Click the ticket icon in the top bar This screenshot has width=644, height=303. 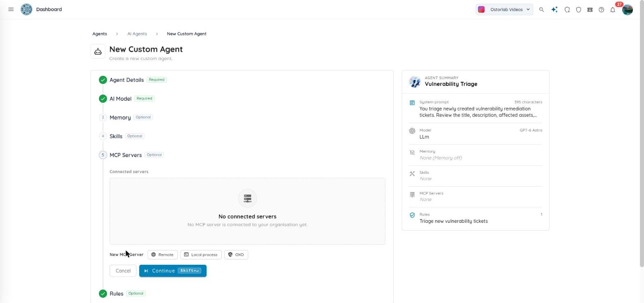coord(590,9)
